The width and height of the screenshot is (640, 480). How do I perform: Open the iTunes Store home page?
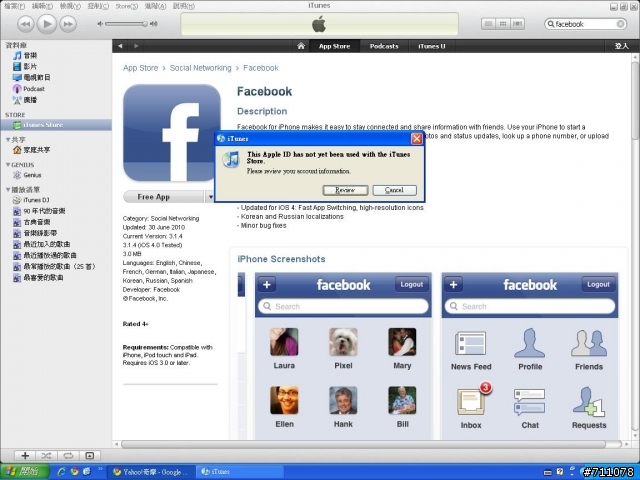301,46
